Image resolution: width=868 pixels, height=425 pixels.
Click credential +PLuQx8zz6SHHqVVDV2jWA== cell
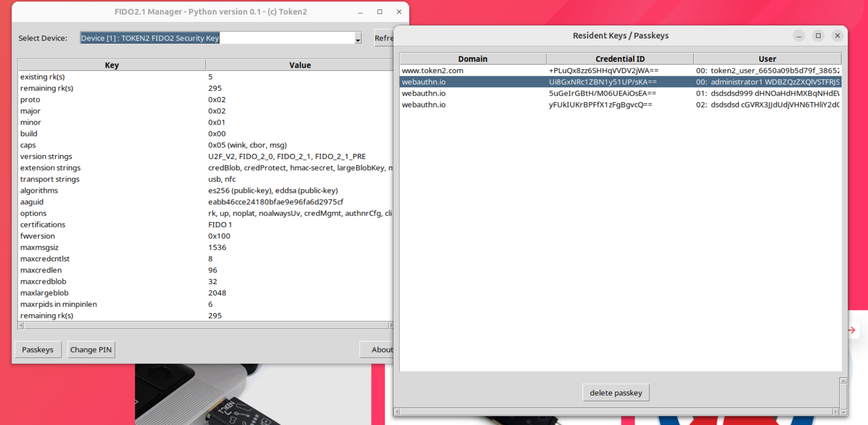[603, 71]
